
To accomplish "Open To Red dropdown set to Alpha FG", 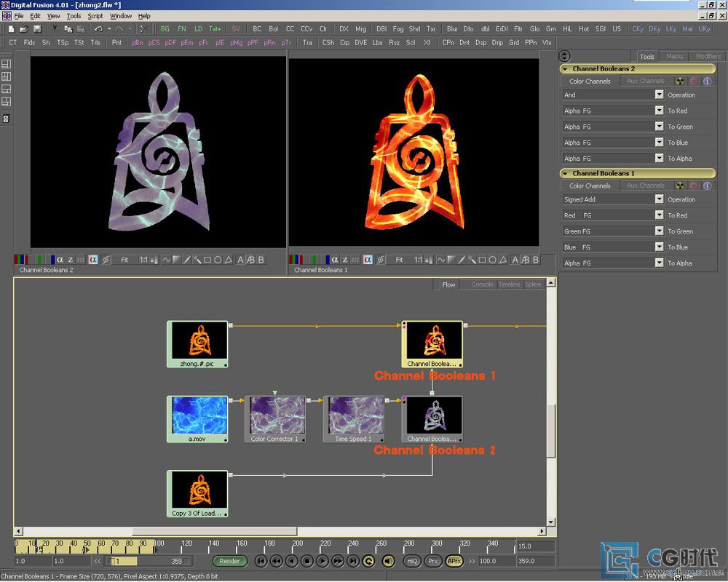I will (x=613, y=111).
